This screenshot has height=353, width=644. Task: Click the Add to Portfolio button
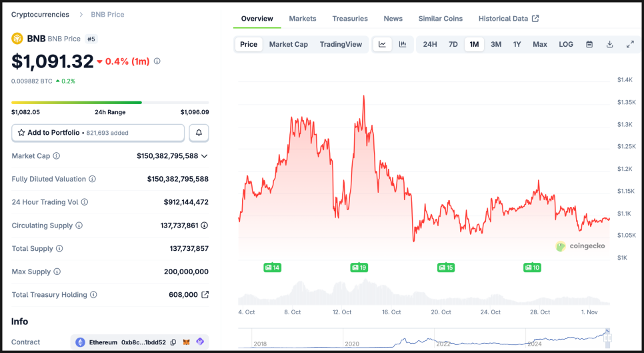[x=98, y=133]
